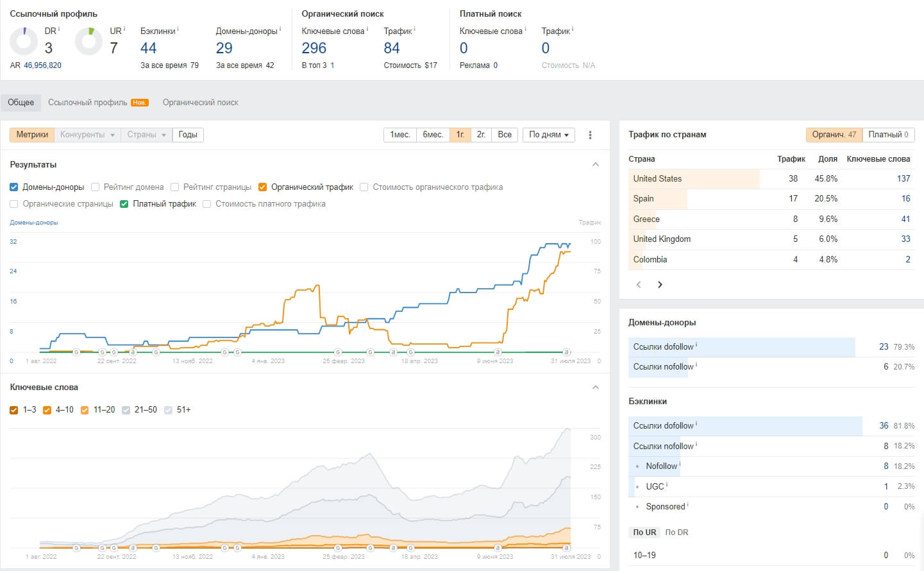Open the Конкуренты dropdown

(x=87, y=135)
